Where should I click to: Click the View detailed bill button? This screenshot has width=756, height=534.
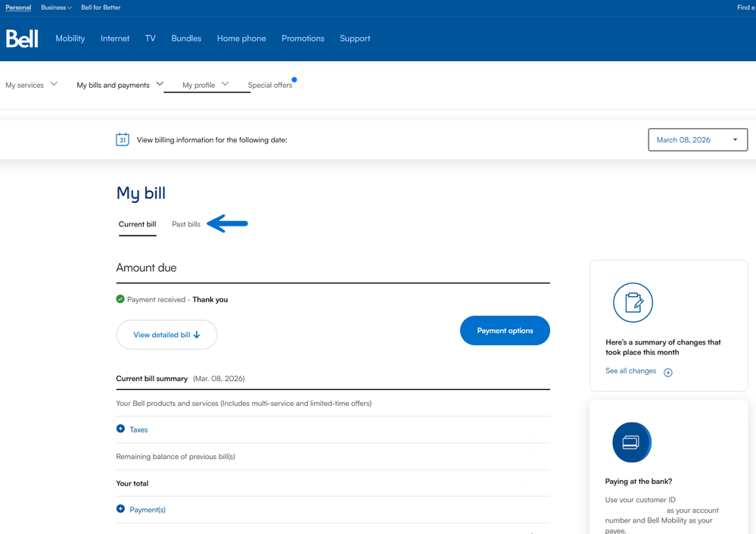(166, 335)
